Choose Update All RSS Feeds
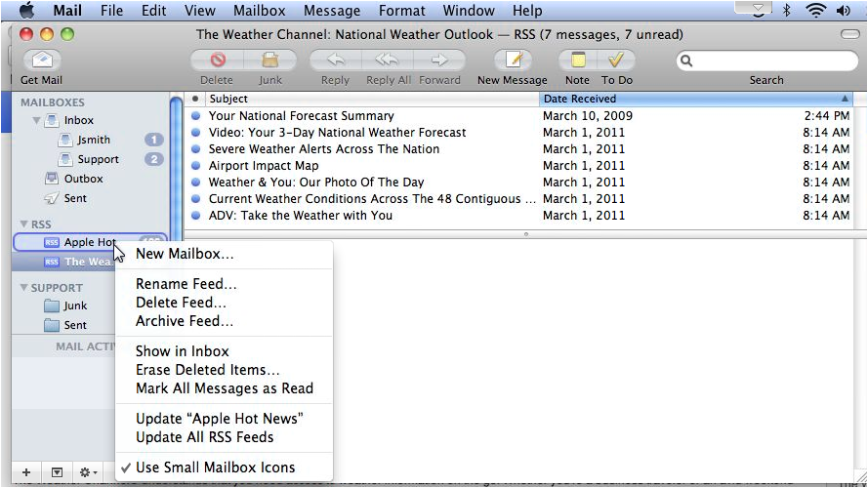This screenshot has width=868, height=488. click(x=204, y=437)
